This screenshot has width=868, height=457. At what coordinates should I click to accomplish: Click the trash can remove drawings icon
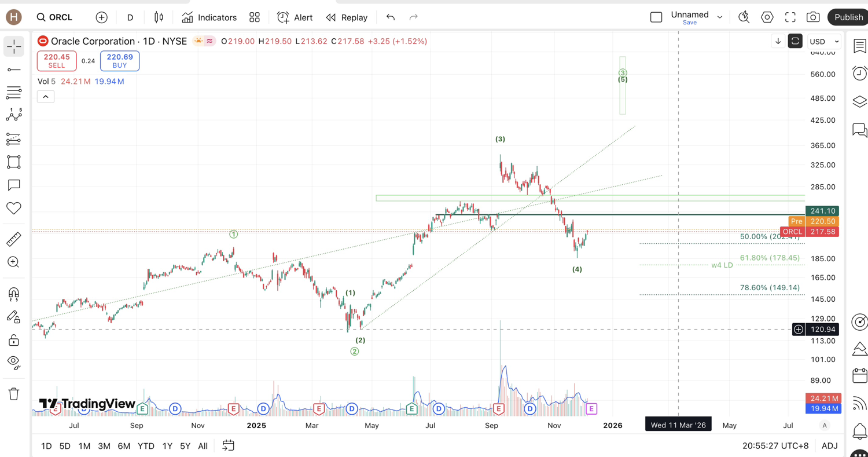(x=14, y=394)
